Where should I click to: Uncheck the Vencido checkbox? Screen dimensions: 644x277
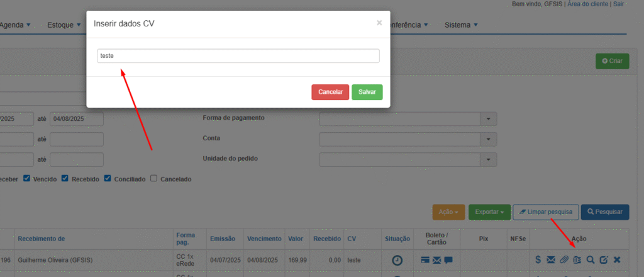click(x=26, y=179)
